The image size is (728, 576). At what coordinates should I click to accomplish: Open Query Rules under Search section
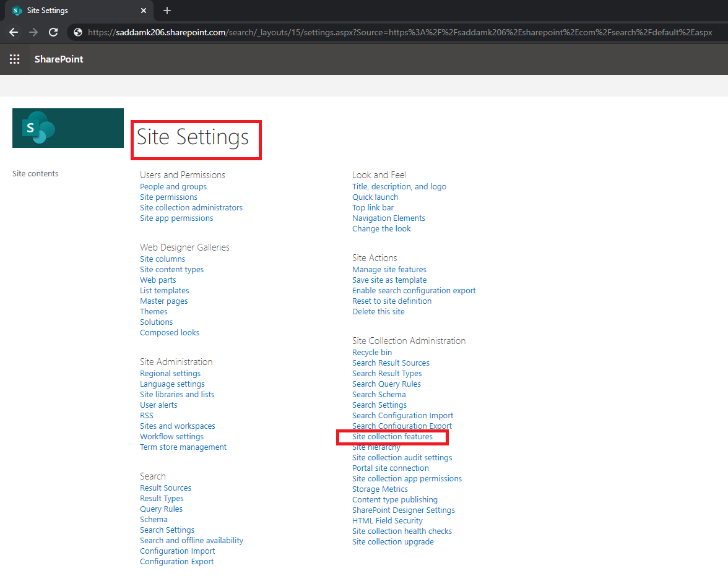pos(161,509)
